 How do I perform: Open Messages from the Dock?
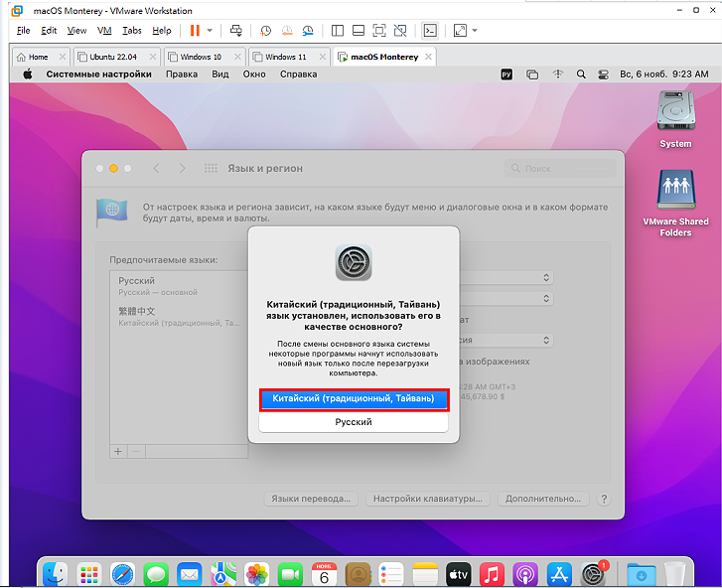(x=156, y=574)
